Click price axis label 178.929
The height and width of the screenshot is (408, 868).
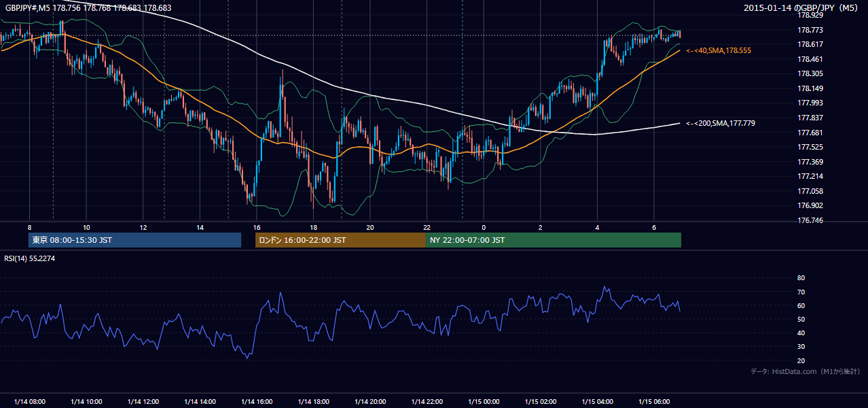tap(811, 15)
